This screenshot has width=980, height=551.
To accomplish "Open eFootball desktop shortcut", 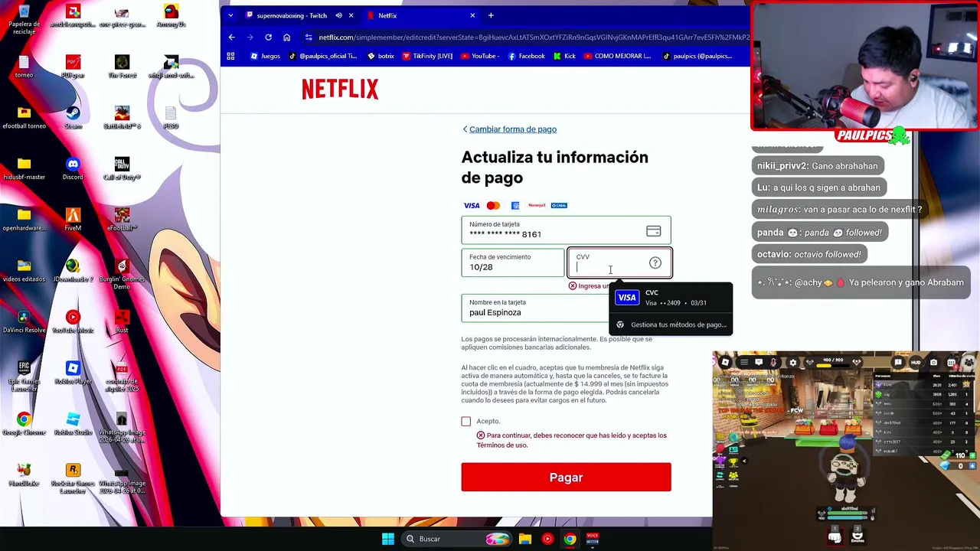I will [x=122, y=220].
